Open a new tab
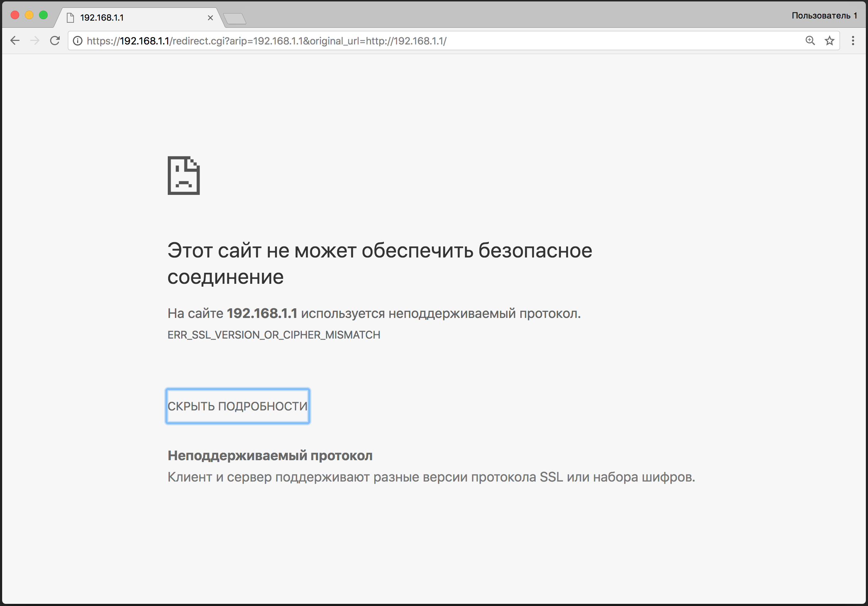The width and height of the screenshot is (868, 606). coord(235,18)
